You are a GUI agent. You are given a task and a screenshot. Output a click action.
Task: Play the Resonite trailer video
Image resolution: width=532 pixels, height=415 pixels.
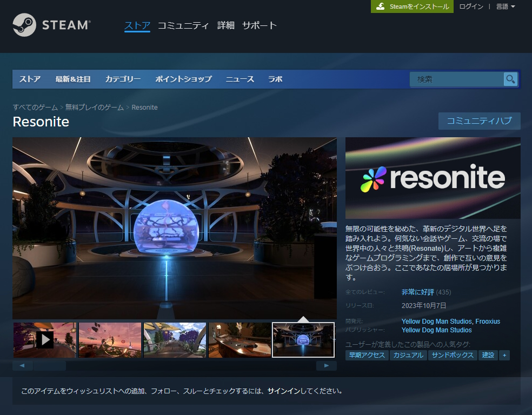click(x=45, y=339)
